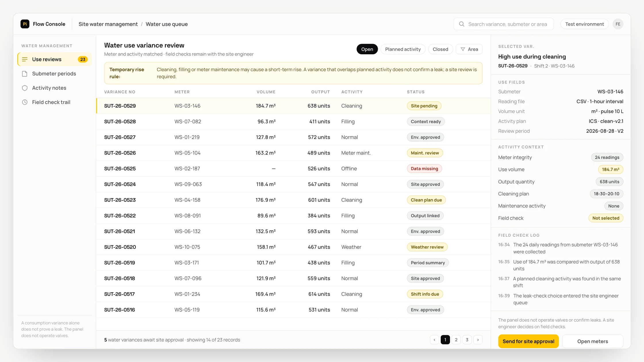Screen dimensions: 644x362
Task: Click the SUT-26-0520 variance number
Action: pos(120,247)
